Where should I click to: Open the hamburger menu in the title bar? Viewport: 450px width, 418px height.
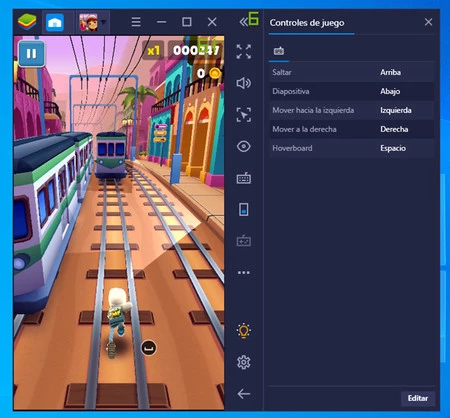[136, 22]
